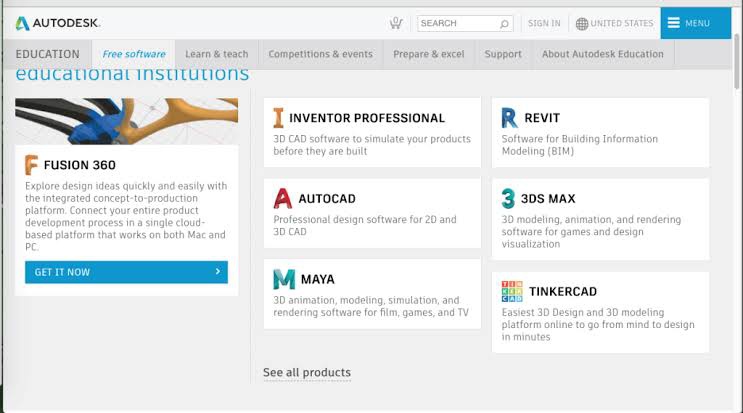
Task: Click 'Software for Building Information Modeling (BIM)' text
Action: (x=580, y=145)
